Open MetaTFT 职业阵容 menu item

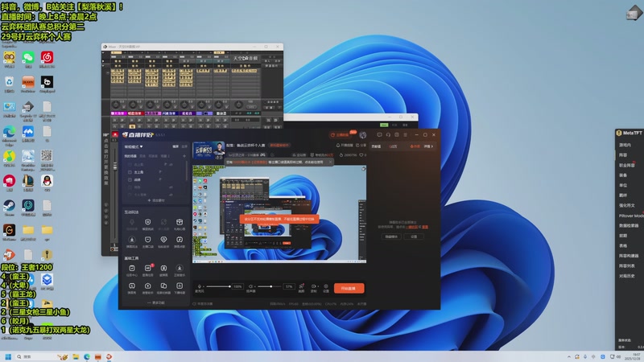point(627,165)
